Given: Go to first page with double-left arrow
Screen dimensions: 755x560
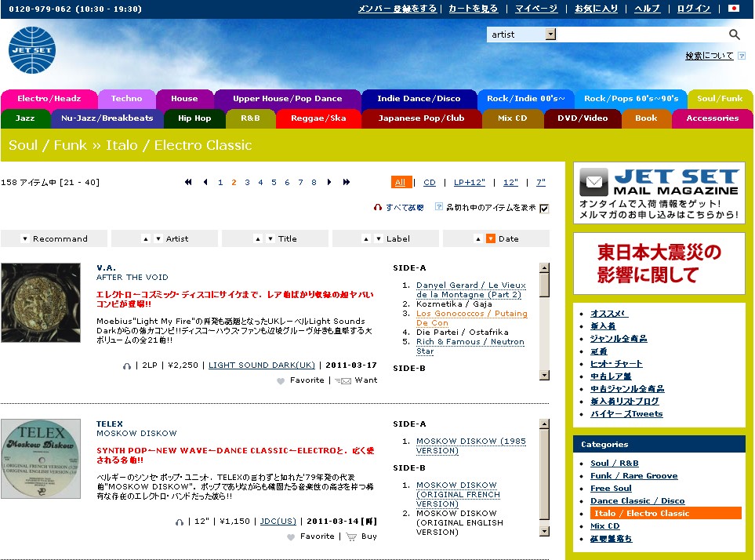Looking at the screenshot, I should point(188,182).
